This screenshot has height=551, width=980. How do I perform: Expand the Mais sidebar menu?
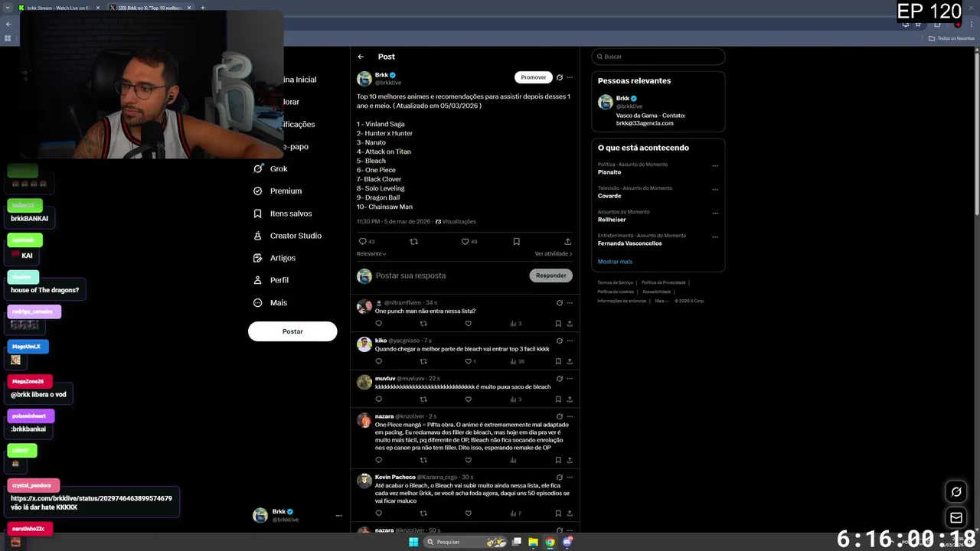pyautogui.click(x=270, y=302)
